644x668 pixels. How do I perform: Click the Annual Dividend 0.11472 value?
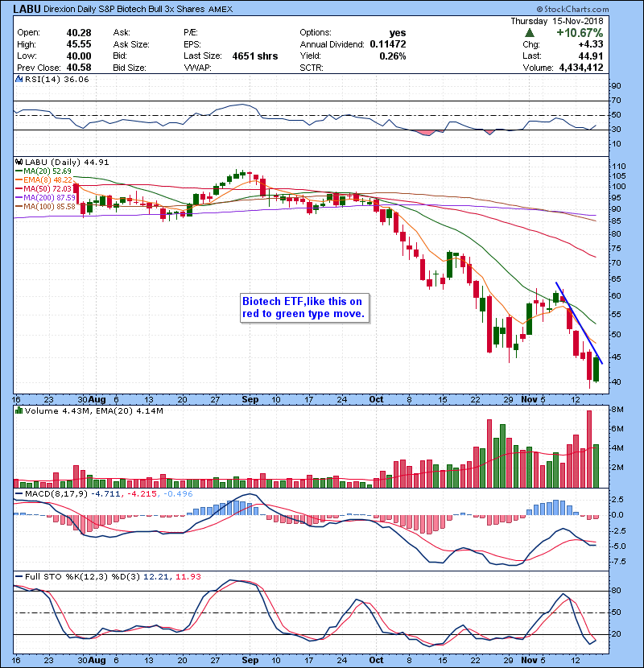(388, 44)
